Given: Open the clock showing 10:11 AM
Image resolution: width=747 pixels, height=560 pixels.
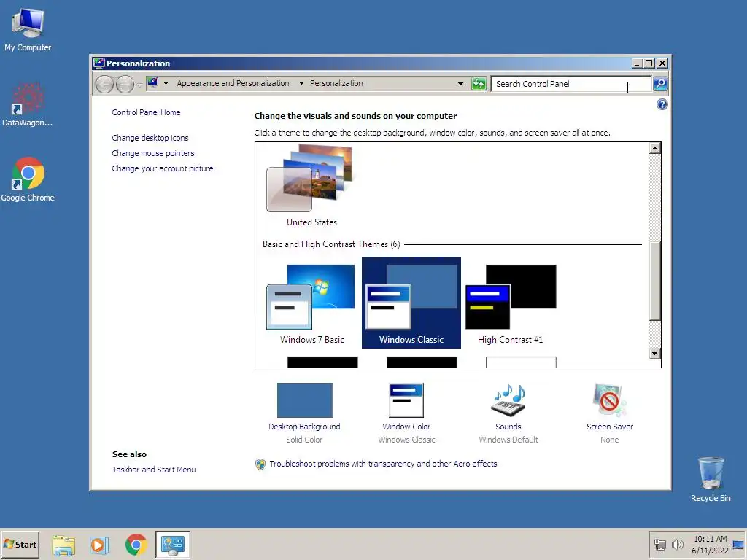Looking at the screenshot, I should (710, 545).
